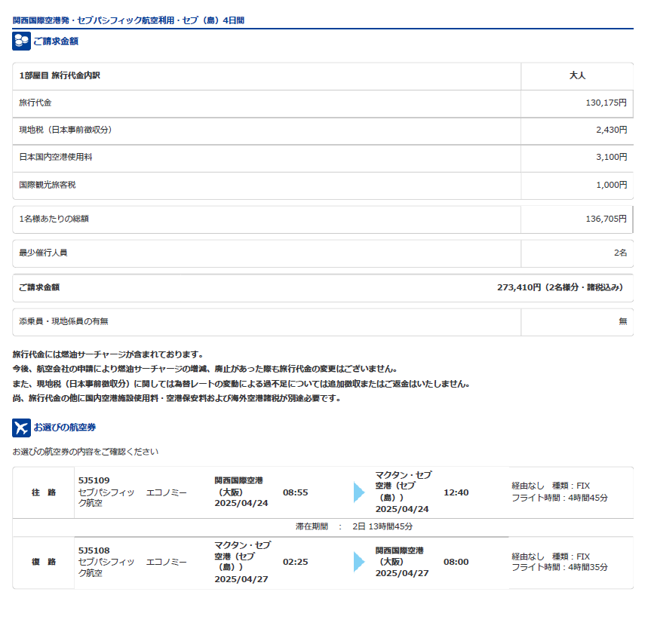The image size is (651, 644).
Task: Click the 大人 column header
Action: 577,75
